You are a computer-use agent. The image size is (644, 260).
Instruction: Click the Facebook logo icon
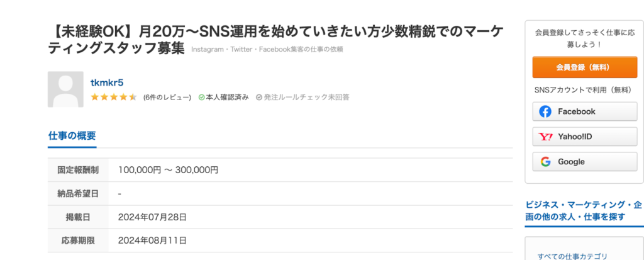[x=545, y=111]
